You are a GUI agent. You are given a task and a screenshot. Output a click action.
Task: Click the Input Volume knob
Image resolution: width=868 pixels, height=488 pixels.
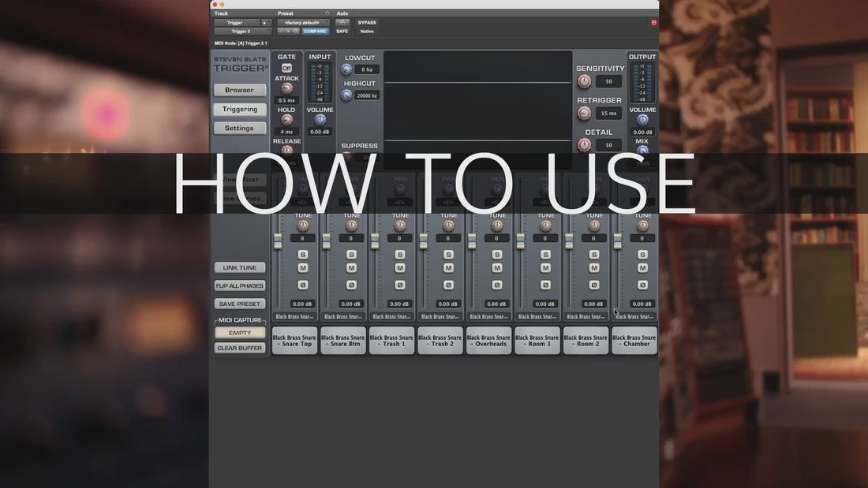coord(320,120)
